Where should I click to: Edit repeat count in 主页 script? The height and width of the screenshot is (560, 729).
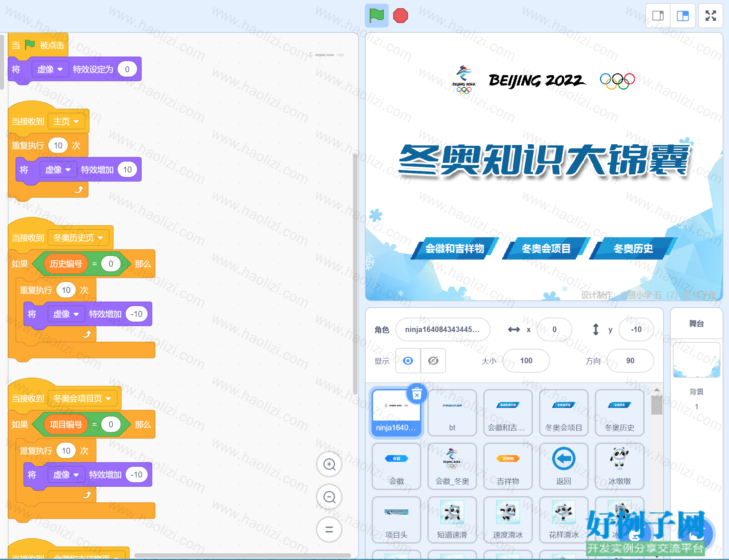point(58,145)
